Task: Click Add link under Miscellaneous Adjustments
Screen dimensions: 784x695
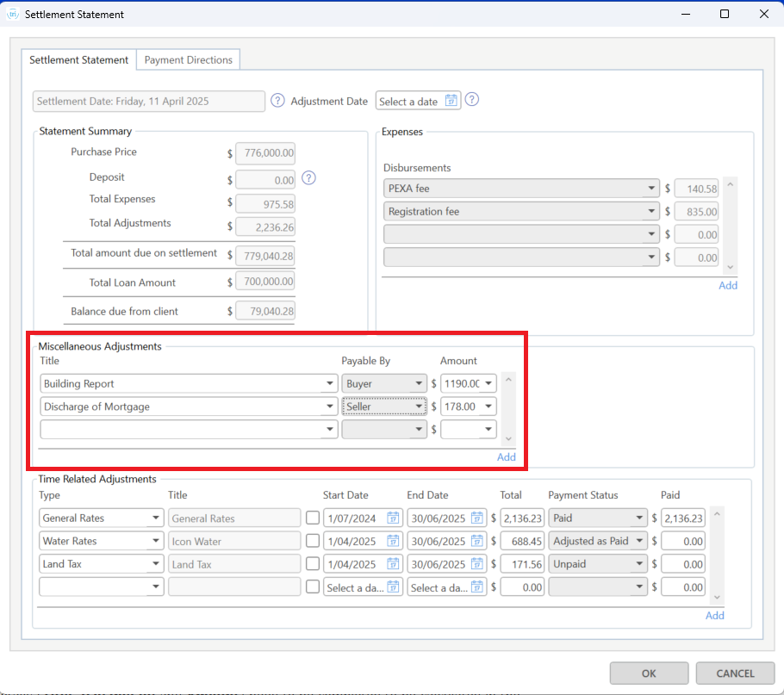Action: (x=506, y=457)
